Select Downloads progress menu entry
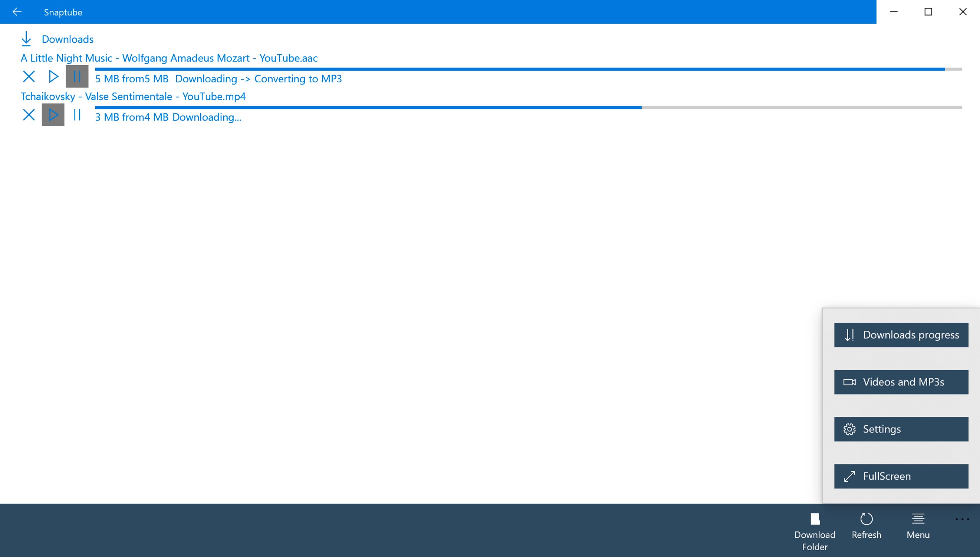The height and width of the screenshot is (557, 980). 901,335
